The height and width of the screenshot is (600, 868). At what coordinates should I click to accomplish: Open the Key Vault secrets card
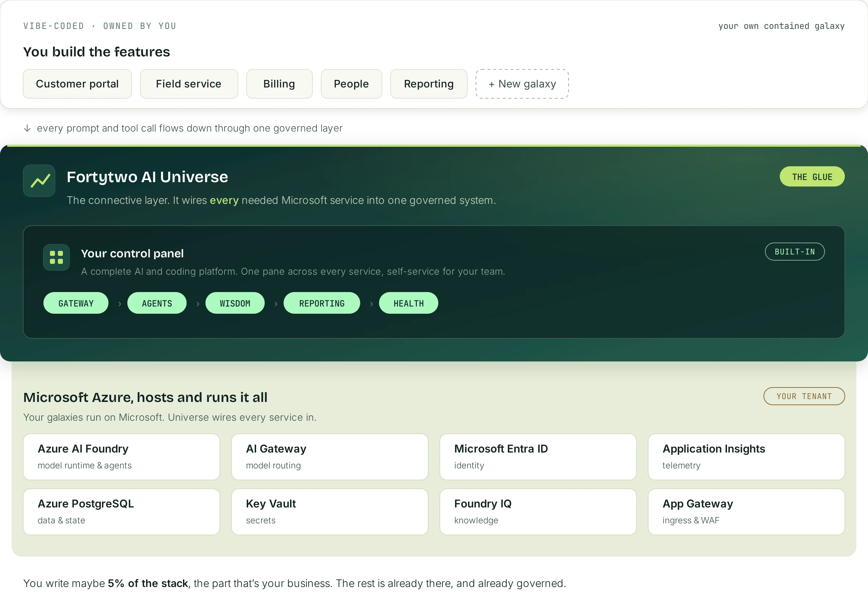[330, 512]
